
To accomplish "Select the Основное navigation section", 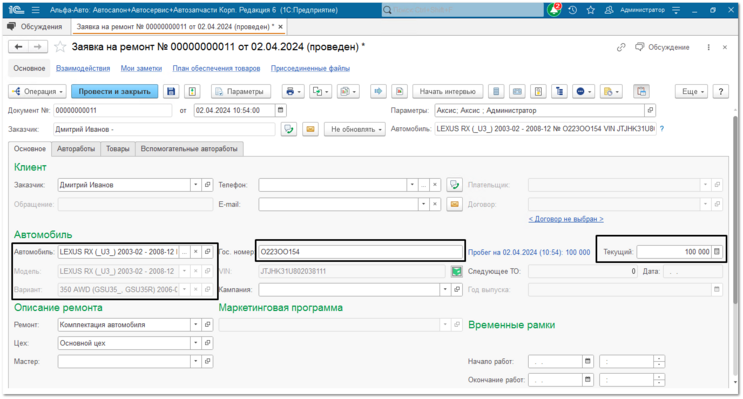I will (29, 68).
